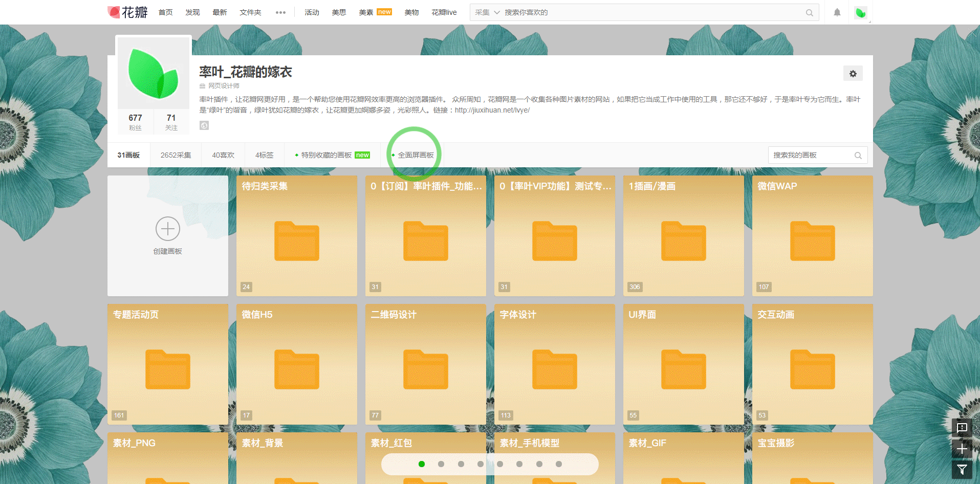The height and width of the screenshot is (484, 980).
Task: Click the funnel filter icon
Action: pyautogui.click(x=962, y=469)
